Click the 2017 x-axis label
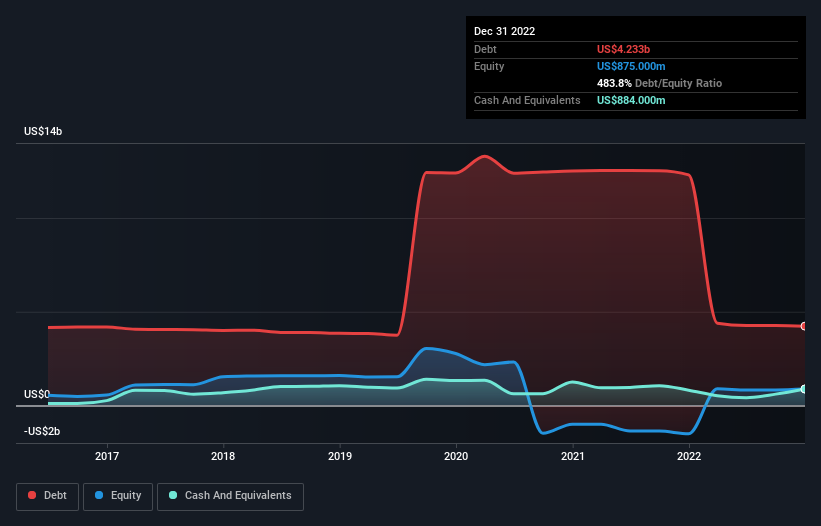The width and height of the screenshot is (821, 526). pos(107,456)
